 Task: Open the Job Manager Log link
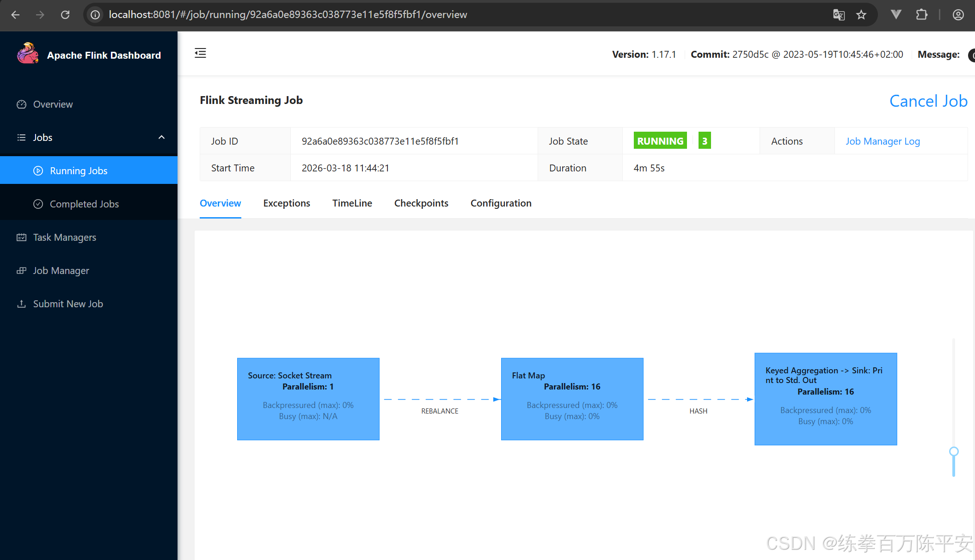(882, 141)
